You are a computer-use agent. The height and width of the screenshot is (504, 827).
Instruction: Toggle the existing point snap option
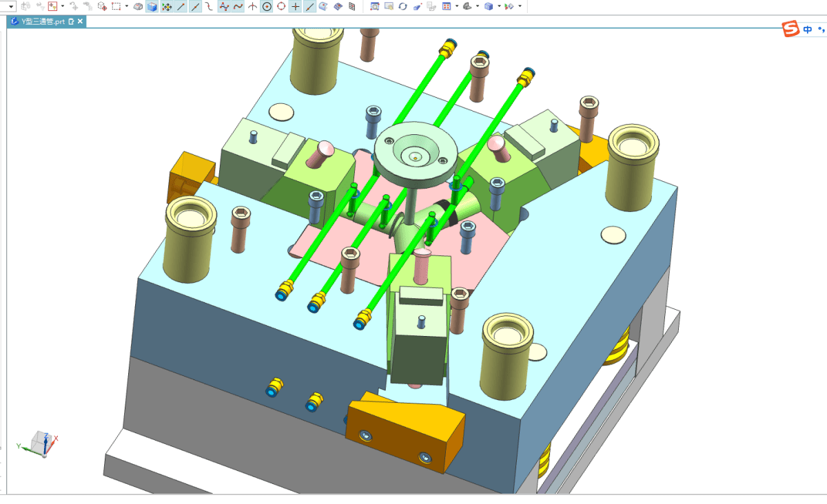click(295, 6)
